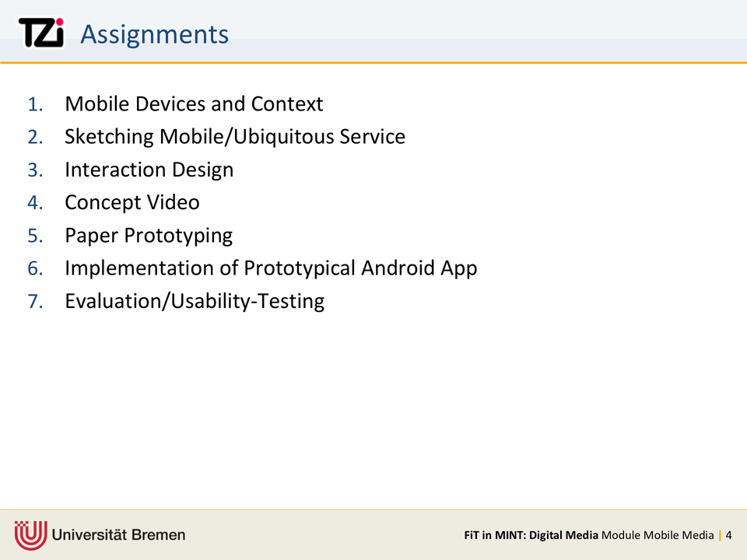Click the Paper Prototyping list item
Image resolution: width=747 pixels, height=560 pixels.
148,235
